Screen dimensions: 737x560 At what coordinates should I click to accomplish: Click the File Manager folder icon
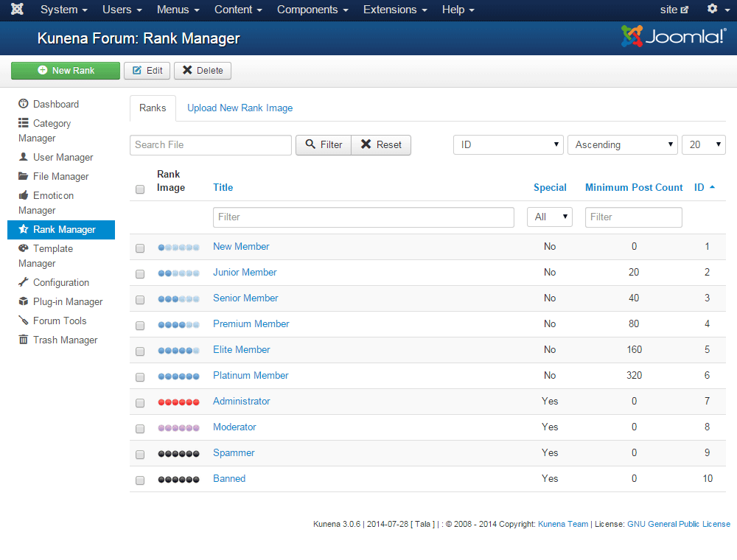(x=23, y=176)
